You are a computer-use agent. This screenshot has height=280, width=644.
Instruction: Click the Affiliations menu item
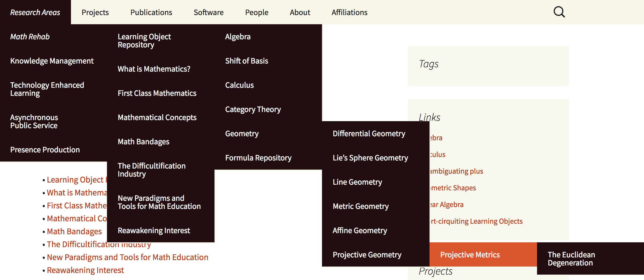click(x=349, y=12)
